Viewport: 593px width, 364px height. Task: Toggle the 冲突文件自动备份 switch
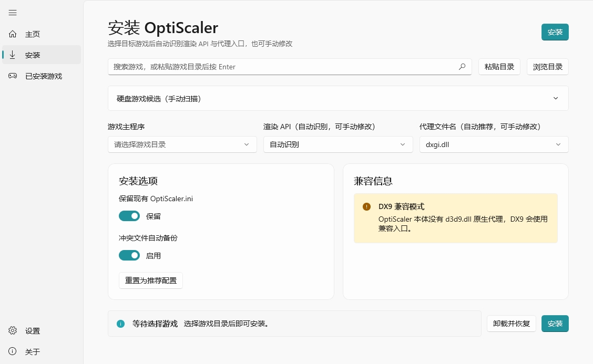(x=129, y=255)
